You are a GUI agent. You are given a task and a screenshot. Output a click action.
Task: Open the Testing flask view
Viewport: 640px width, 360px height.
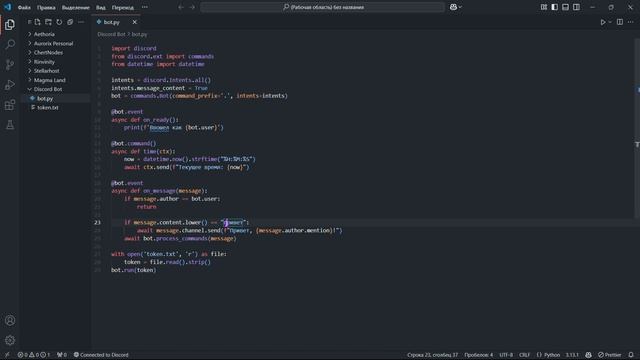click(x=10, y=125)
